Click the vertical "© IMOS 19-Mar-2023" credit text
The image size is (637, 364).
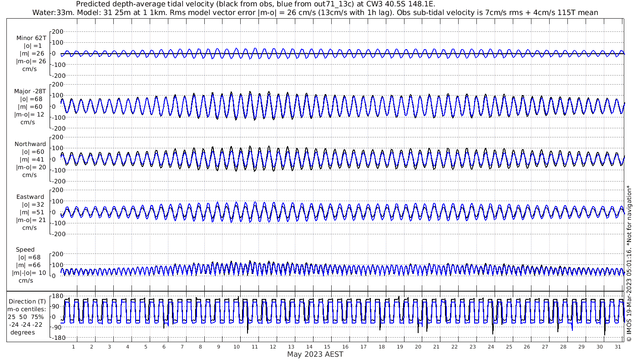point(629,263)
